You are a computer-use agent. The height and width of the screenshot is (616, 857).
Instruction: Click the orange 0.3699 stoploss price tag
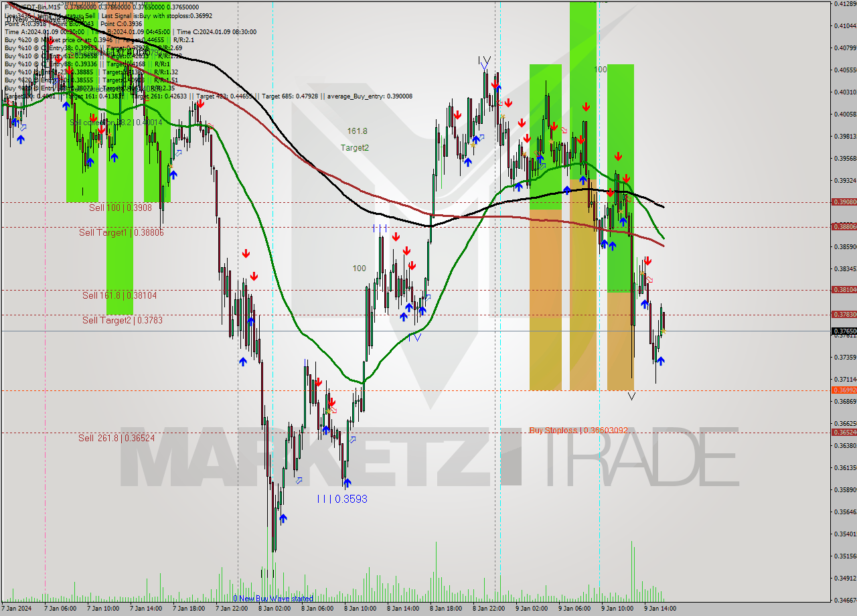tap(844, 390)
